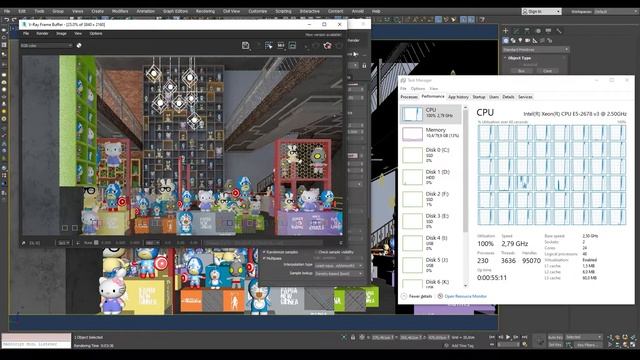Image resolution: width=640 pixels, height=360 pixels.
Task: Select Memory in Task Manager performance list
Action: [431, 133]
